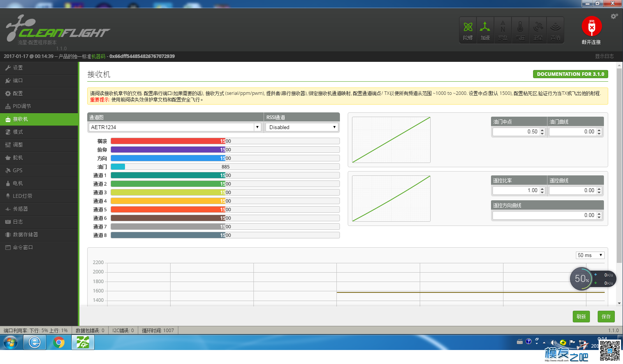This screenshot has width=623, height=364.
Task: Open the 端口 ports tab
Action: tap(39, 80)
